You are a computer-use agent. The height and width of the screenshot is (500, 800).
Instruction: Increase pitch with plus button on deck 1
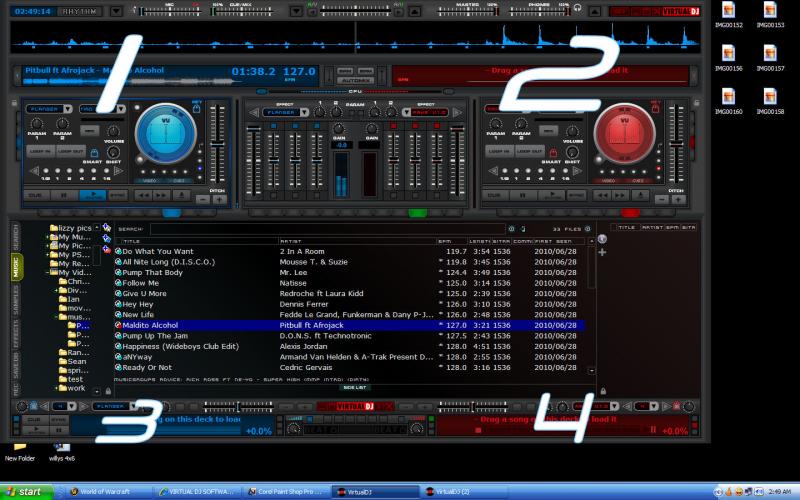pyautogui.click(x=220, y=199)
